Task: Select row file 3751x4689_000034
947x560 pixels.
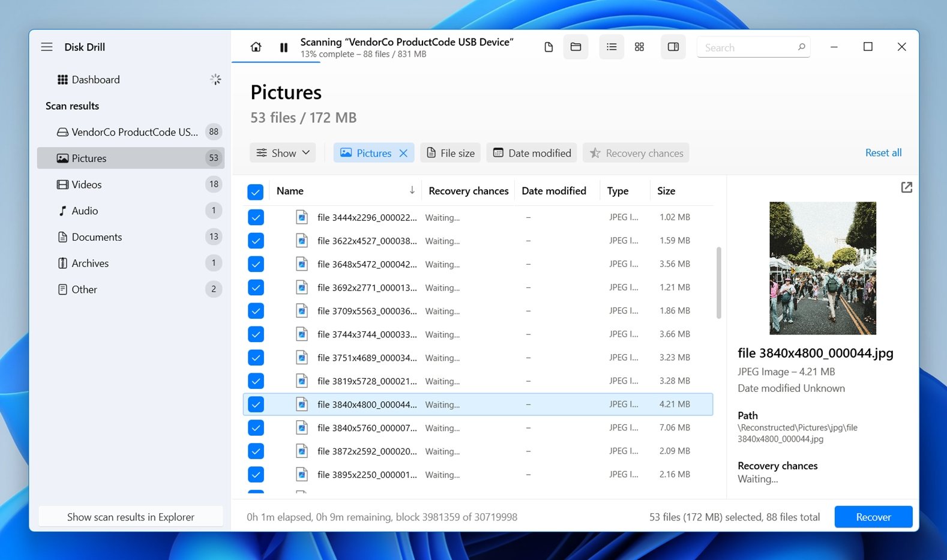Action: [478, 358]
